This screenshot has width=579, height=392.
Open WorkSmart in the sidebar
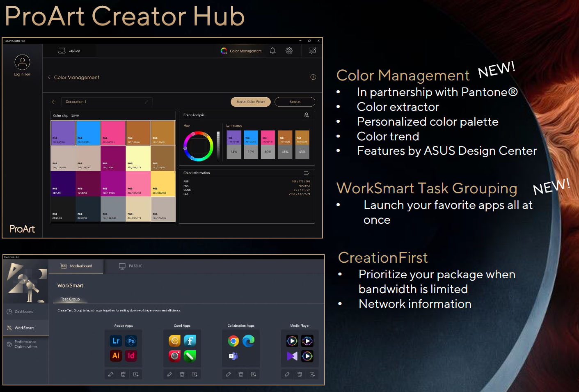pyautogui.click(x=26, y=328)
